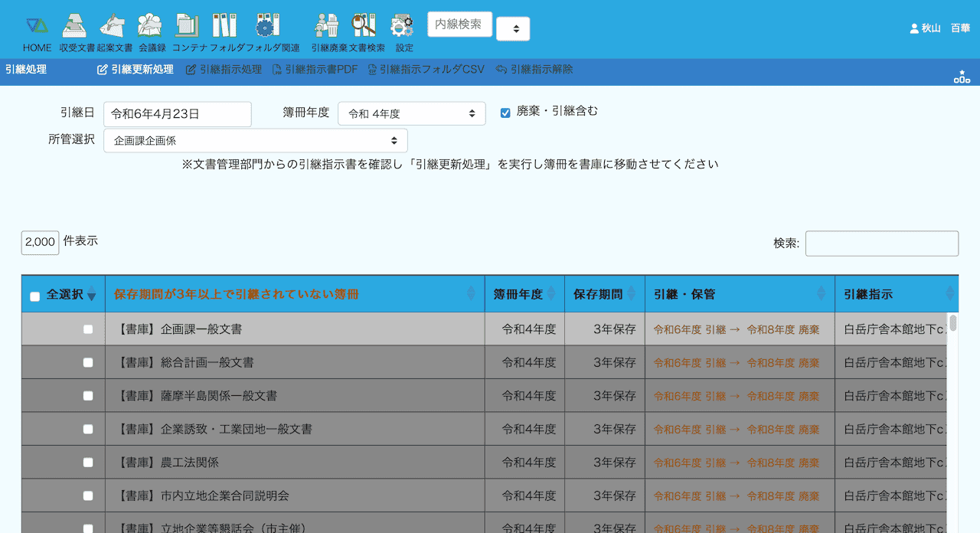This screenshot has width=980, height=533.
Task: Open the 引継廃棄 handover-disposal icon
Action: pyautogui.click(x=327, y=26)
